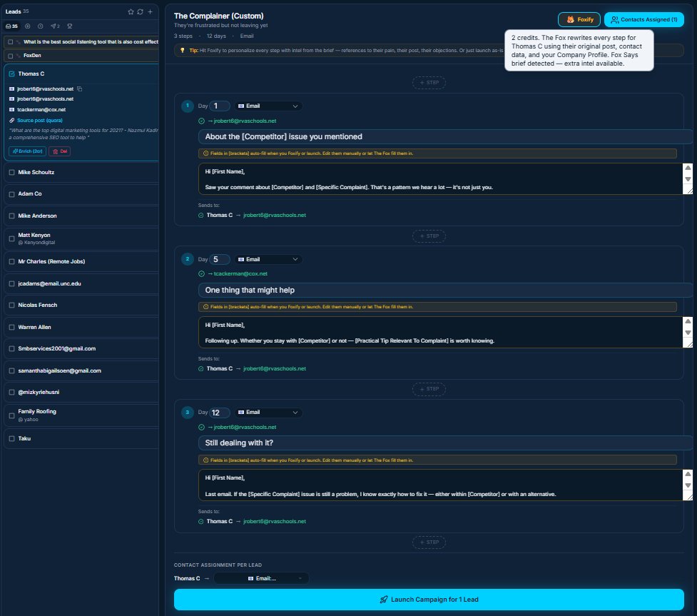The image size is (697, 616).
Task: Deselect the Thomas C lead checkbox
Action: click(11, 74)
